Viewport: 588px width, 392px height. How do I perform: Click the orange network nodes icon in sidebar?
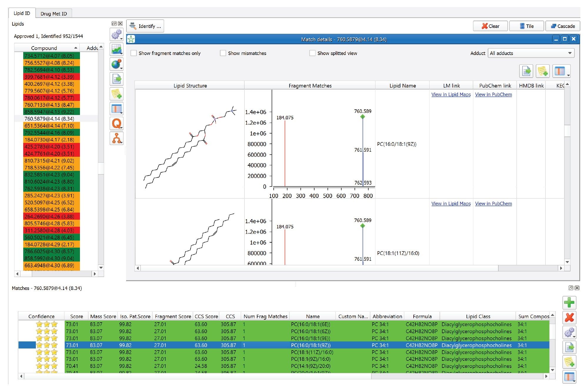click(x=116, y=140)
